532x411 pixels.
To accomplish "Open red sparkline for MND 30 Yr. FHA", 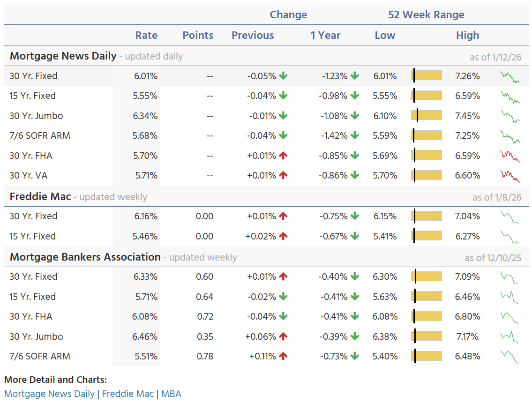I will point(510,157).
